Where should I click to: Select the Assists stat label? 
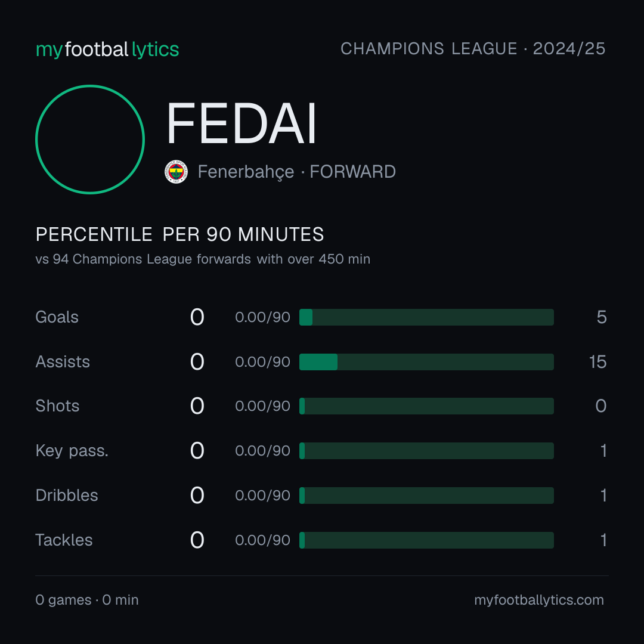click(63, 362)
